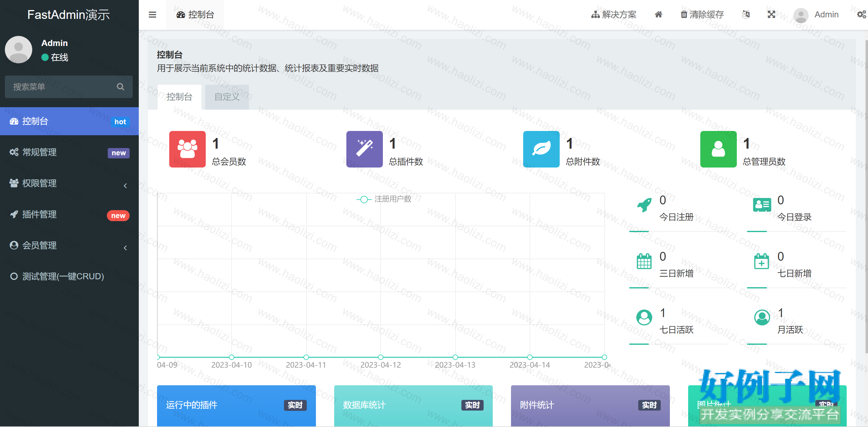Open the Admin user dropdown in top bar
Image resolution: width=868 pixels, height=427 pixels.
tap(816, 15)
